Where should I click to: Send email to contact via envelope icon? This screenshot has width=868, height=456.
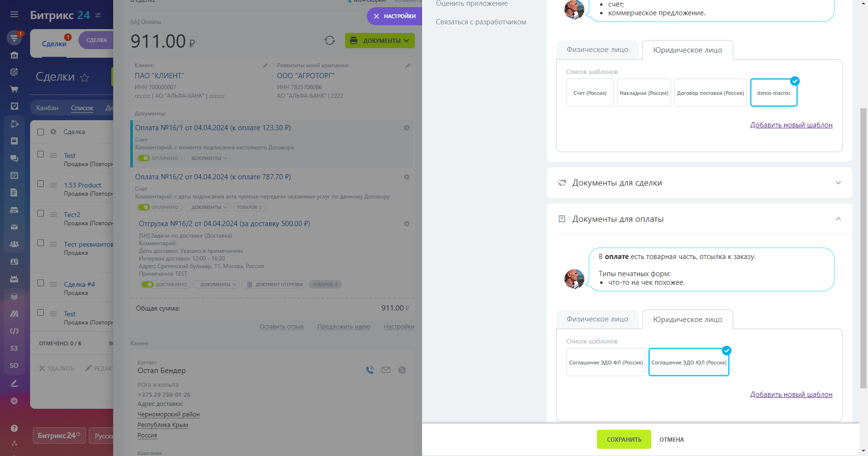(x=386, y=370)
